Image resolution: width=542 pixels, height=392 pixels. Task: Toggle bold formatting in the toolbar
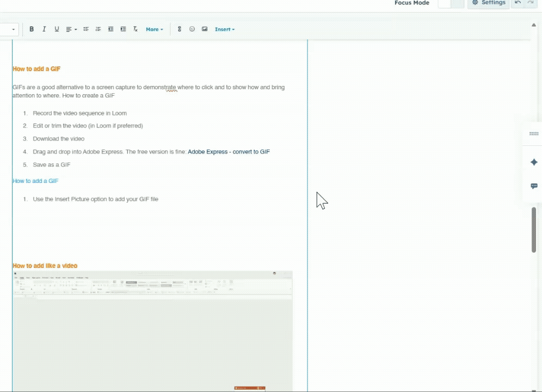click(32, 29)
